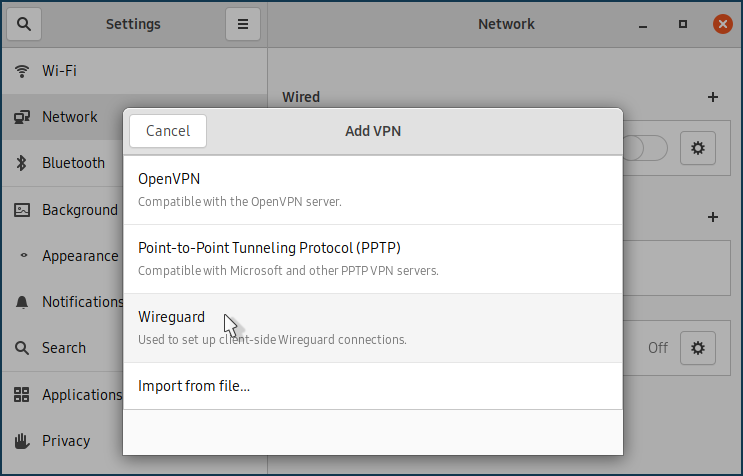Open the Wired connection gear settings
The image size is (743, 476).
pyautogui.click(x=698, y=148)
